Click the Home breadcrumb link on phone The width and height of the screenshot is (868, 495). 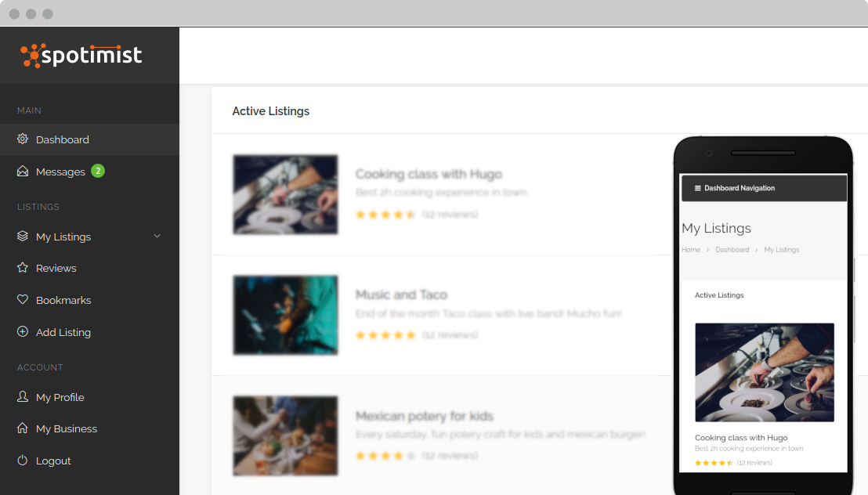point(691,250)
